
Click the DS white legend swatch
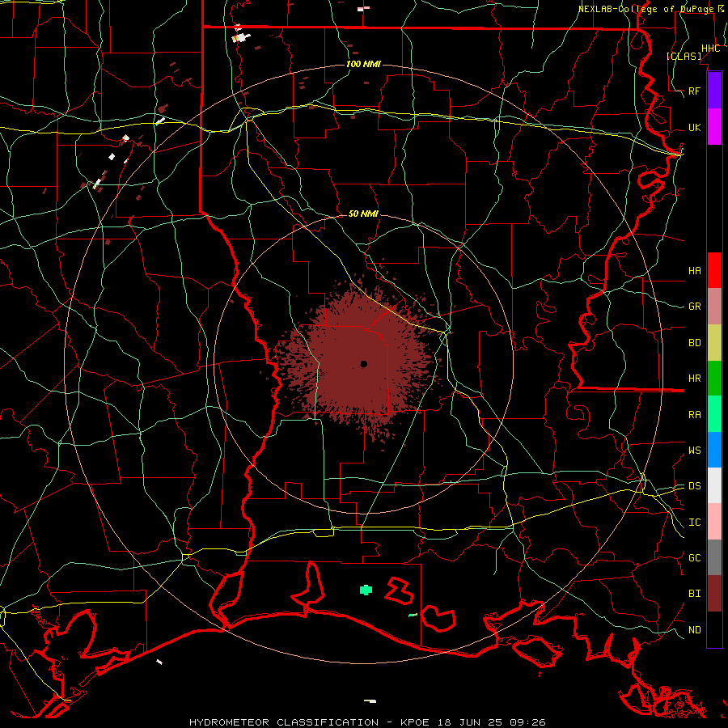[714, 485]
